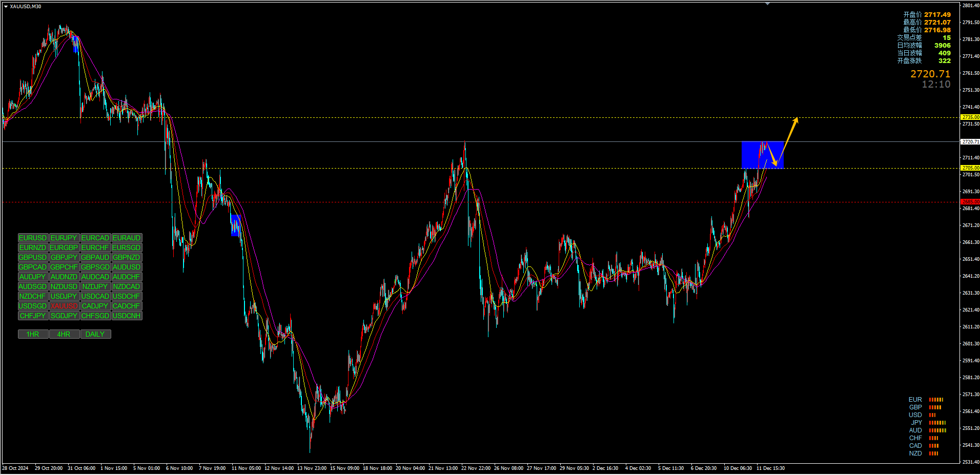The height and width of the screenshot is (475, 980).
Task: Click the open price value 2717.49
Action: (937, 15)
